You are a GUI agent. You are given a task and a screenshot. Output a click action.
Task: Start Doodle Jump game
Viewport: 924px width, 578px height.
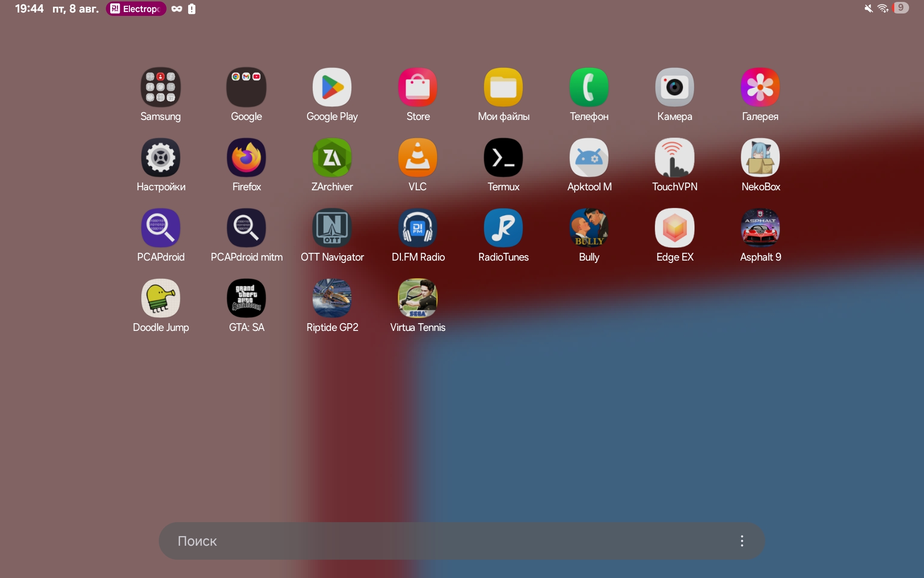pyautogui.click(x=160, y=298)
